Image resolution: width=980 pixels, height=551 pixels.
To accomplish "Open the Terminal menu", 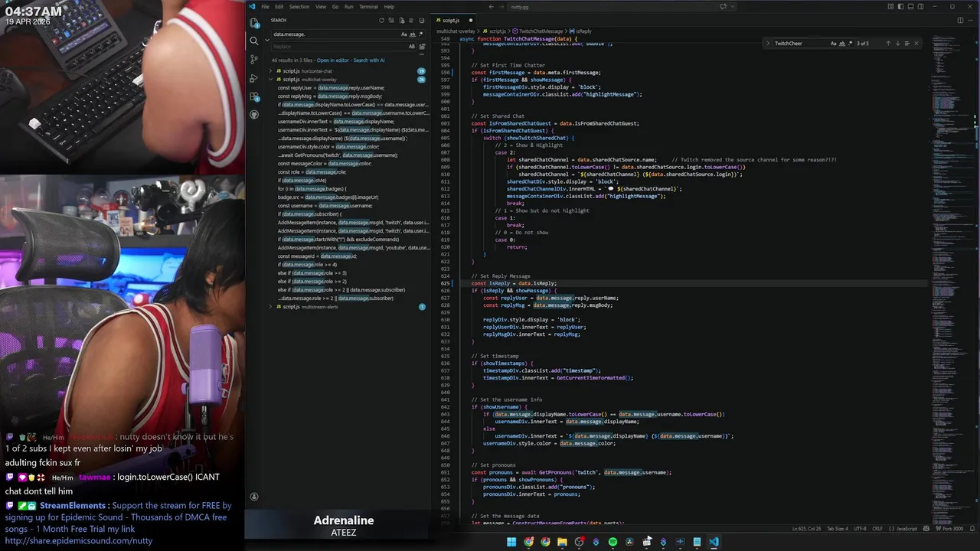I will pos(368,7).
